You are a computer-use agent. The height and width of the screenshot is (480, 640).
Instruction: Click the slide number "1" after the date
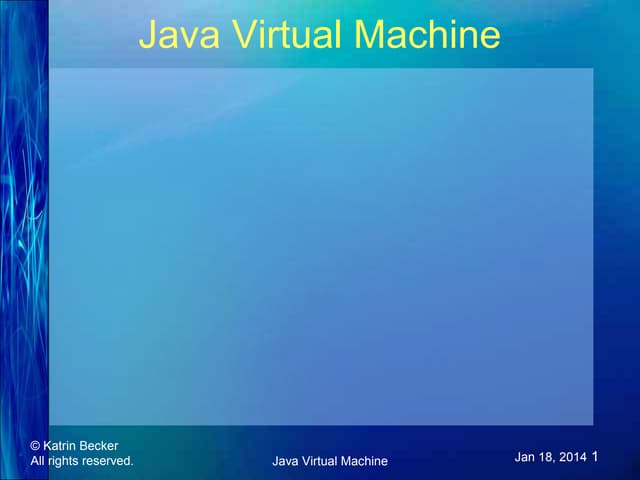click(595, 457)
